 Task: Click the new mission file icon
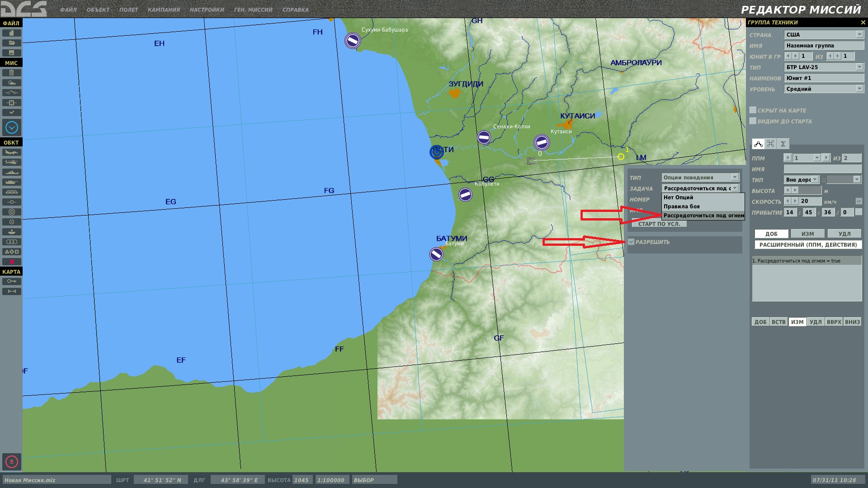click(x=11, y=33)
